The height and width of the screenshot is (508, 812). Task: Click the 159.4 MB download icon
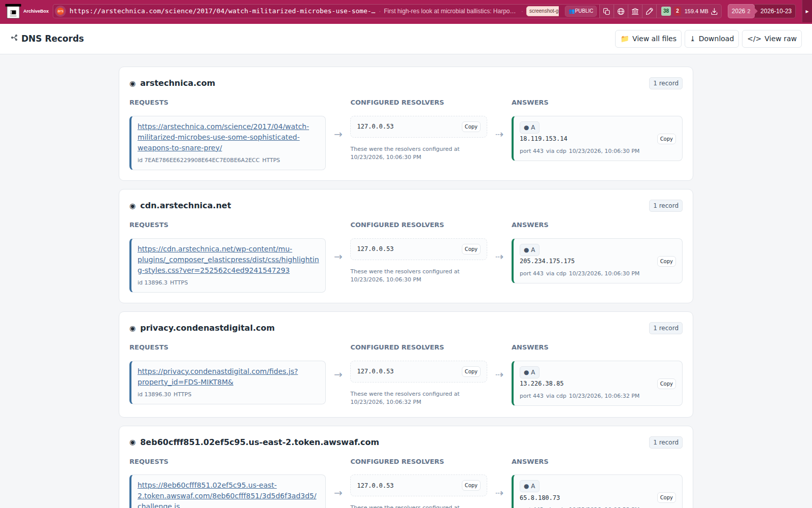click(x=714, y=11)
